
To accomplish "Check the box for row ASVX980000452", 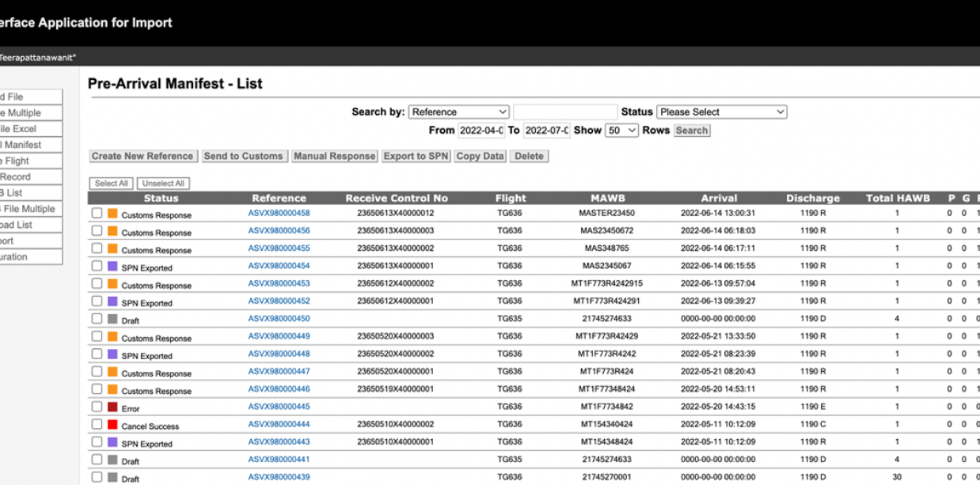I will click(x=97, y=301).
